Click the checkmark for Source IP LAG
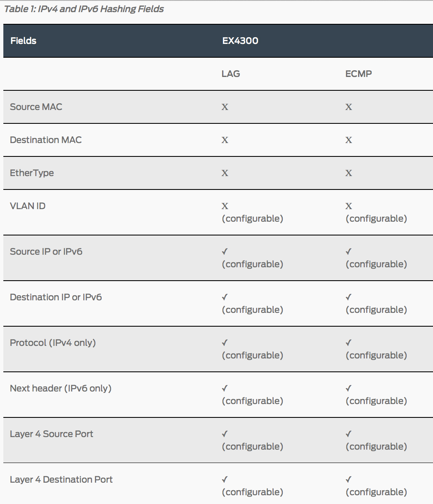This screenshot has width=433, height=504. 225,251
